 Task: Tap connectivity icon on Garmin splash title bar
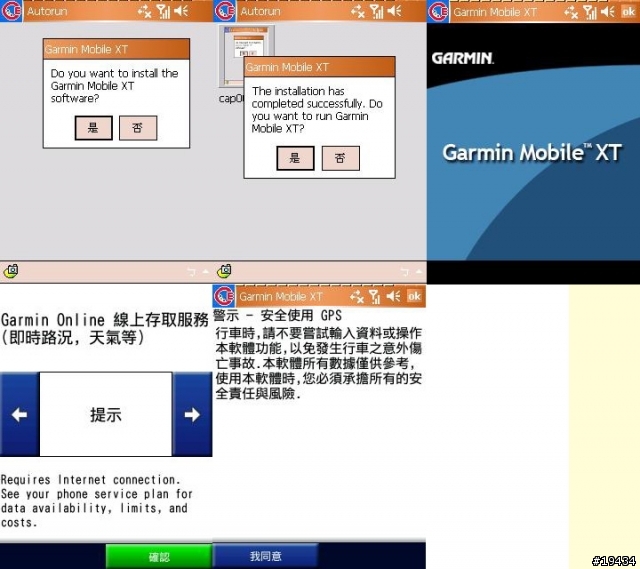571,13
